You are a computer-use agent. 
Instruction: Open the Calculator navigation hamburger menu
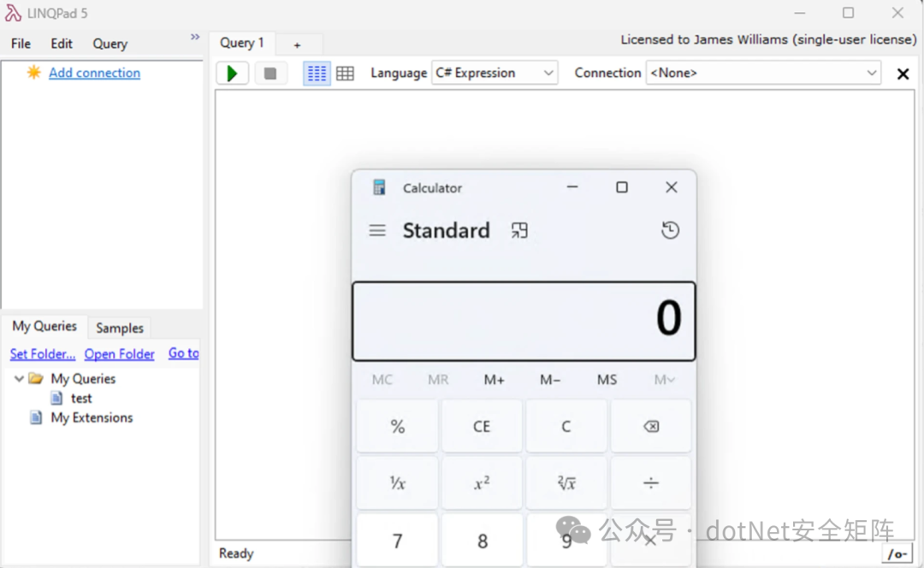tap(377, 230)
